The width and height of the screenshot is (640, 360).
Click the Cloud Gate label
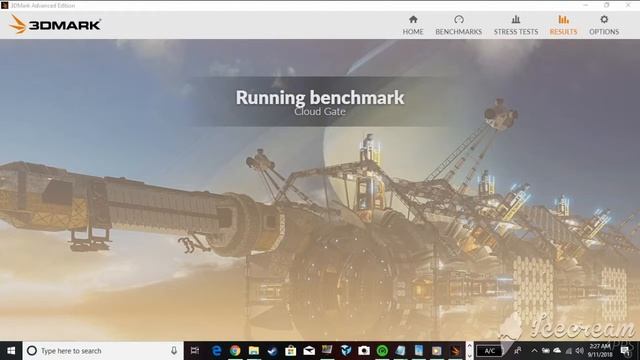click(x=320, y=112)
